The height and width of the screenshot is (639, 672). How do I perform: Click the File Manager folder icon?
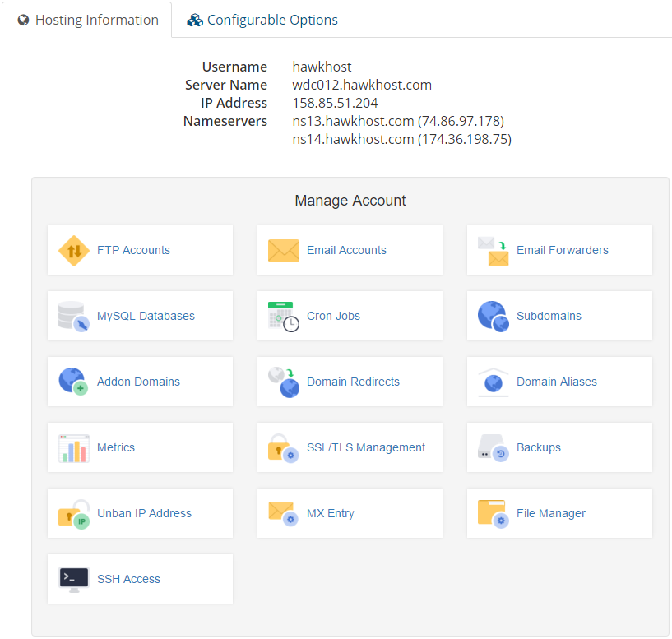tap(494, 514)
